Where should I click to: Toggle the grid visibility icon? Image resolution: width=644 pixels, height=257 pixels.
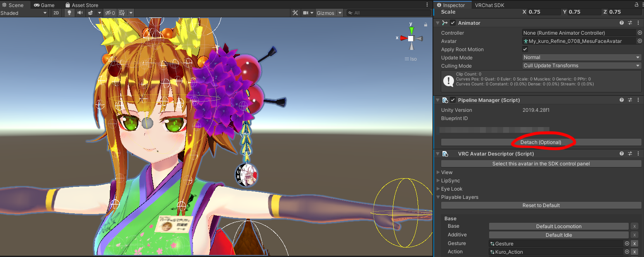click(x=122, y=13)
